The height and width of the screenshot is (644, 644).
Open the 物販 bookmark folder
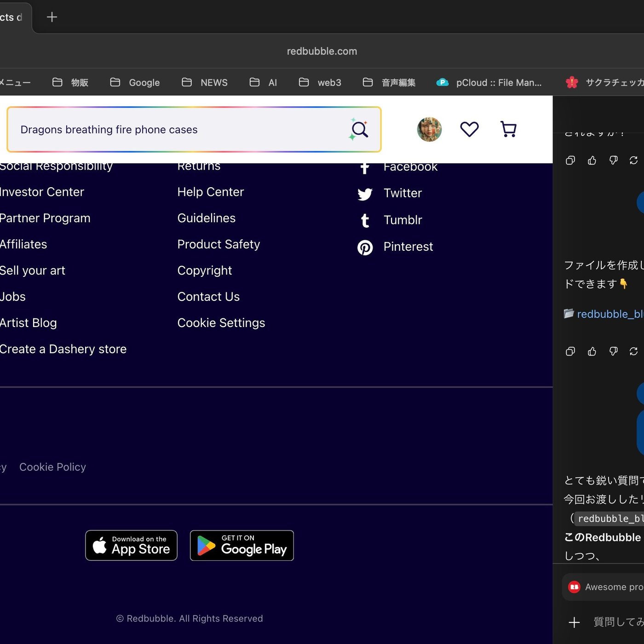70,82
